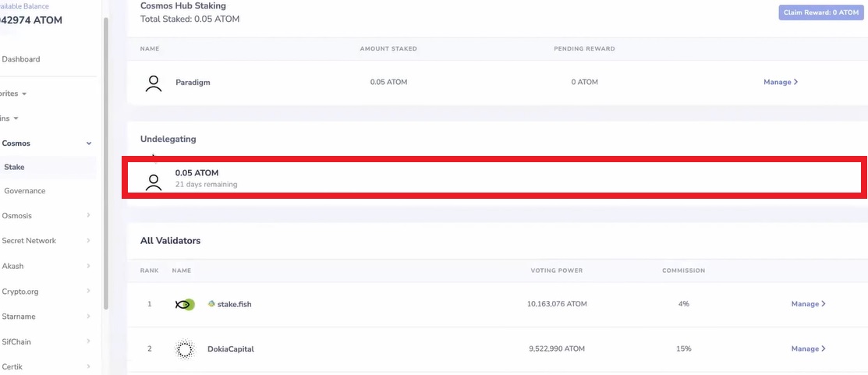The width and height of the screenshot is (868, 375).
Task: Click the available ATOM balance amount
Action: [31, 20]
